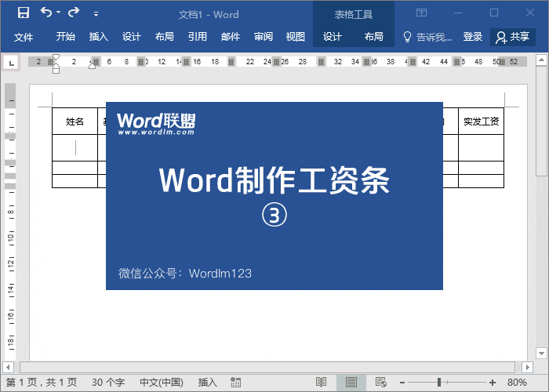This screenshot has height=392, width=549.
Task: Click the 姓名 table header cell
Action: [x=75, y=121]
